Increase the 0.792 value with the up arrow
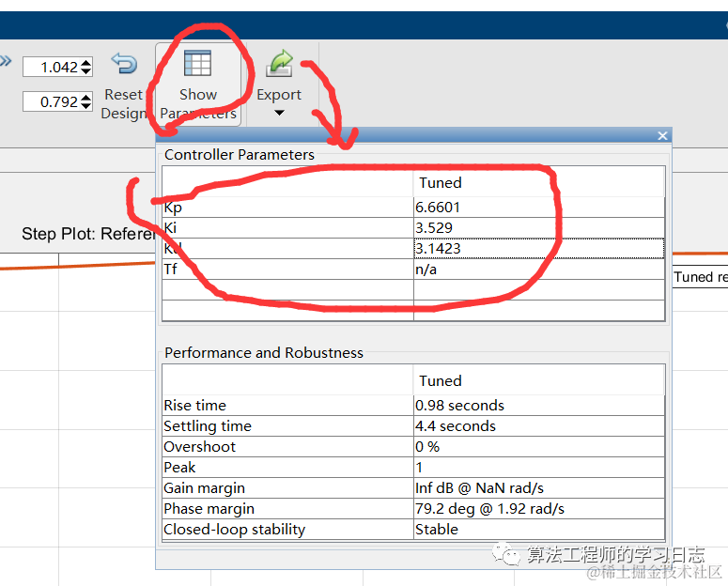728x586 pixels. pos(85,98)
